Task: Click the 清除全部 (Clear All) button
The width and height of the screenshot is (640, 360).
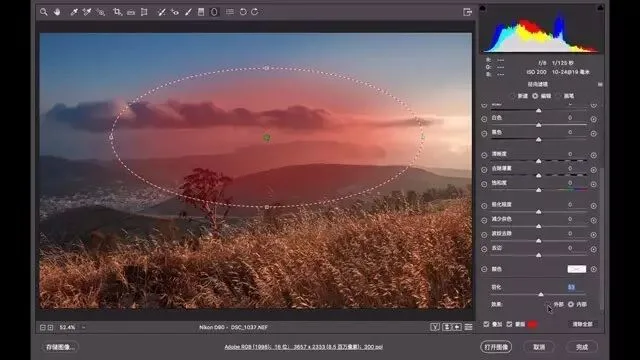Action: [x=582, y=324]
